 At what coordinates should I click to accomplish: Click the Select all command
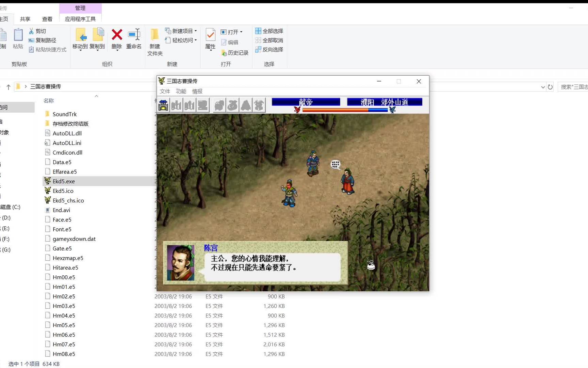point(269,31)
